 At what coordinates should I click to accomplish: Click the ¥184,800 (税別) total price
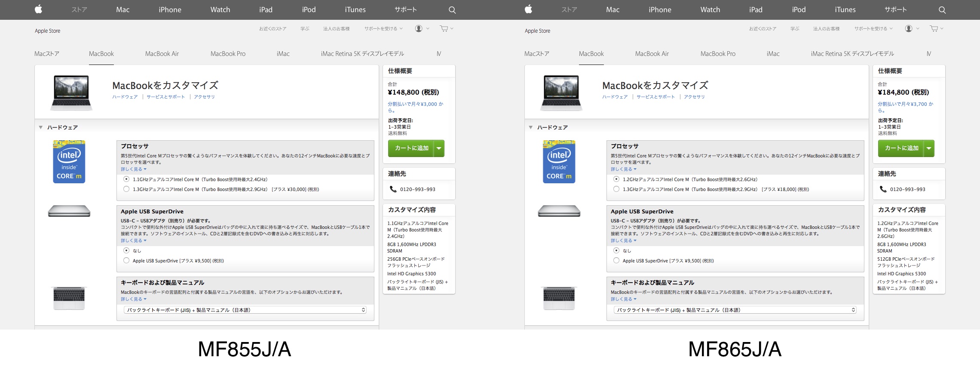pyautogui.click(x=903, y=92)
